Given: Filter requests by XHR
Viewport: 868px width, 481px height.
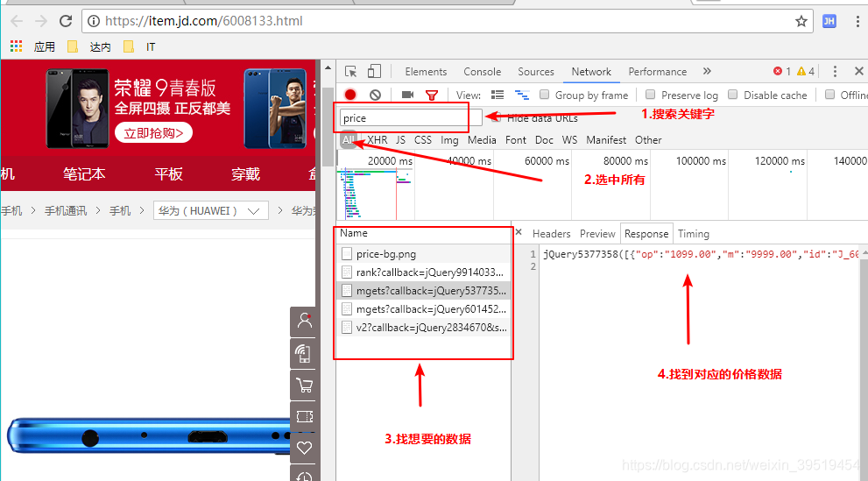Looking at the screenshot, I should [x=378, y=140].
